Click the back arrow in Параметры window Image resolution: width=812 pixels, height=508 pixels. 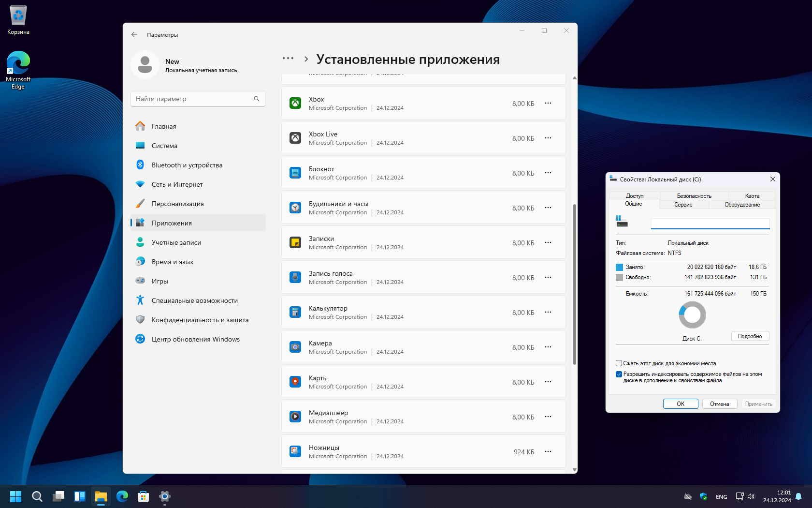134,35
